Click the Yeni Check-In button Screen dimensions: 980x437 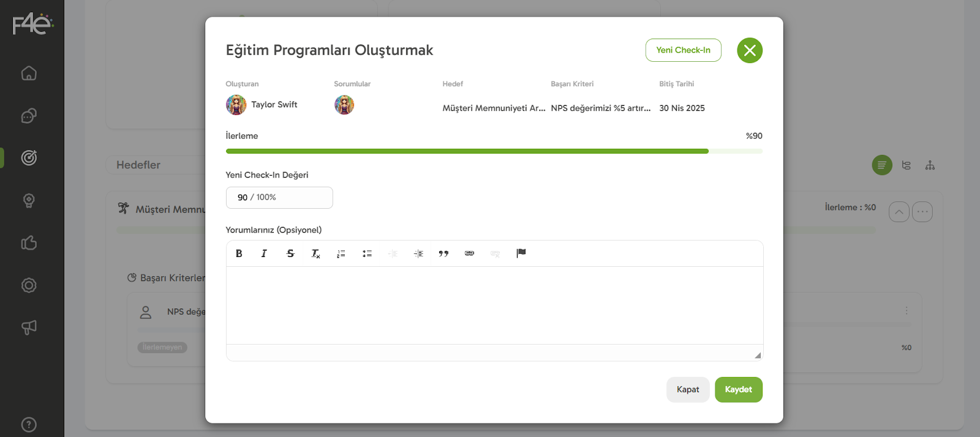point(683,50)
